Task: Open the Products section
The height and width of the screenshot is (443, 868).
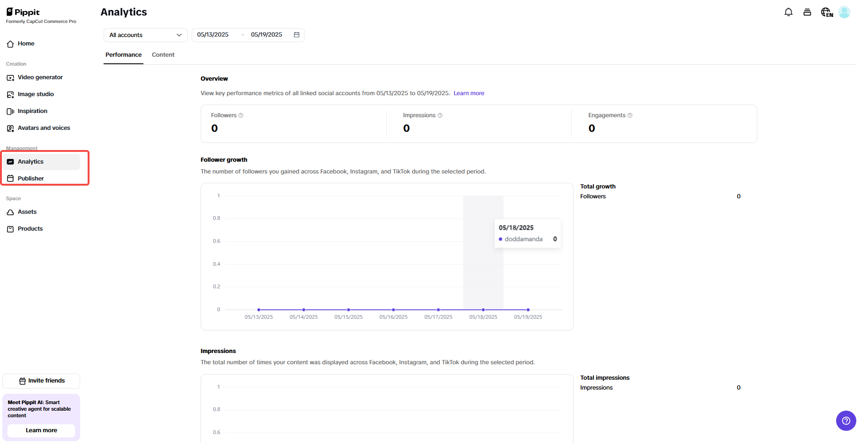Action: (30, 228)
